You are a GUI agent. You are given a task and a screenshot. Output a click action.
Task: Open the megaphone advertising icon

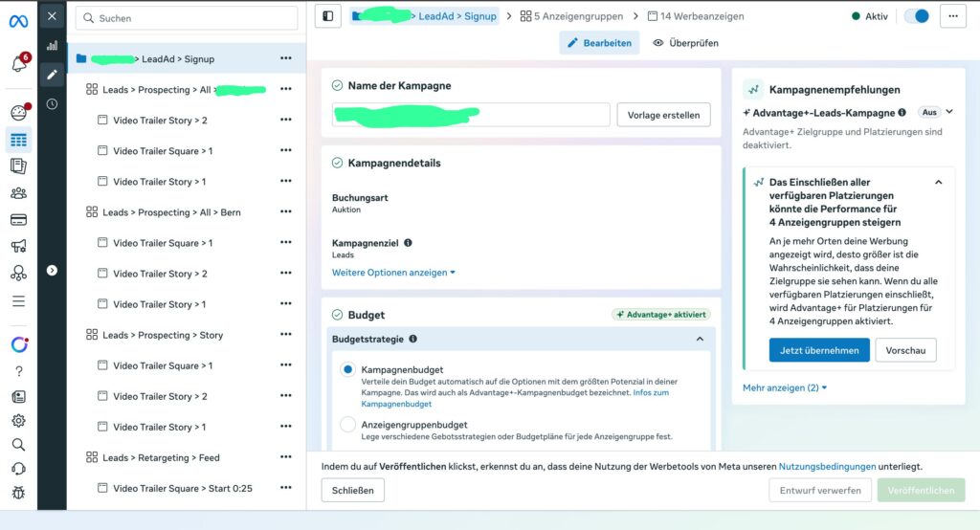(19, 246)
